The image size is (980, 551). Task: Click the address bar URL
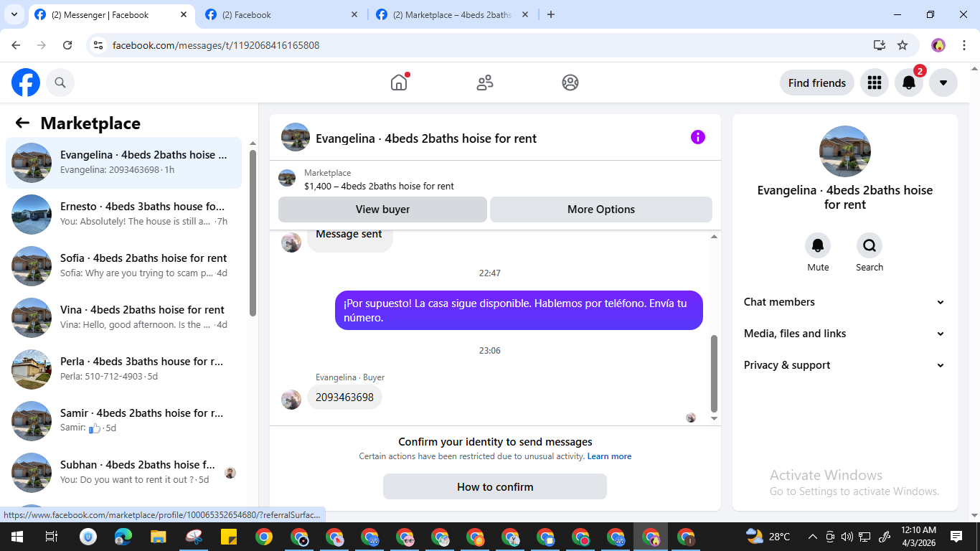(216, 45)
